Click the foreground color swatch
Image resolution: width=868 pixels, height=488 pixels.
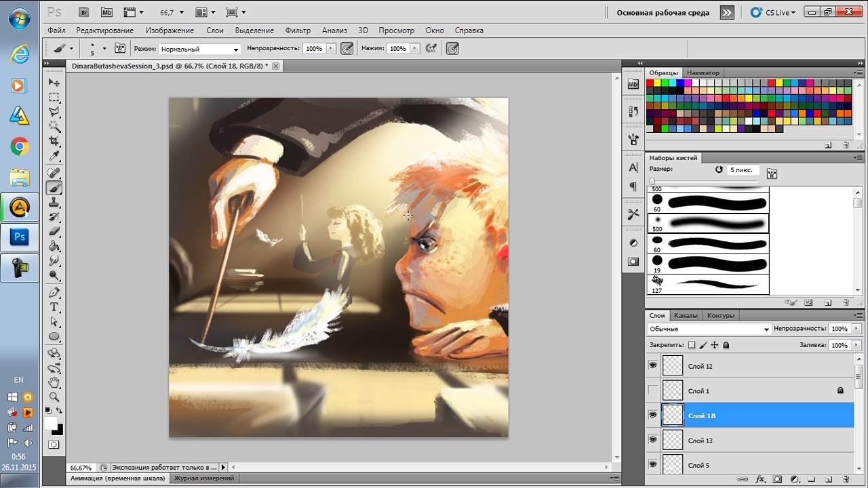(x=51, y=424)
